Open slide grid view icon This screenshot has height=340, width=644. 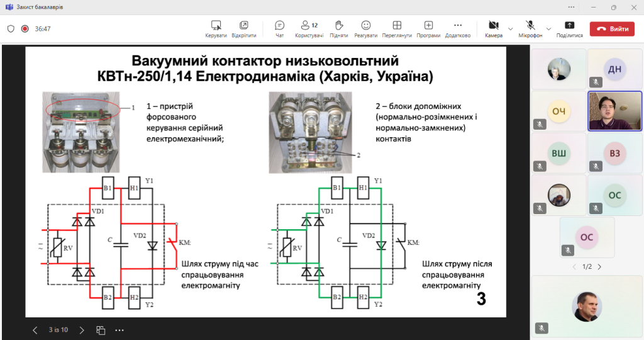pos(101,330)
